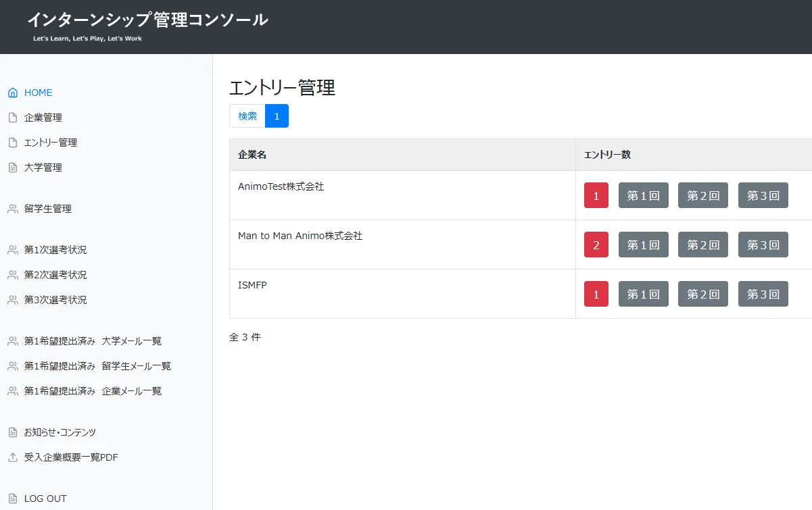Viewport: 812px width, 510px height.
Task: Click the home icon beside HOME
Action: coord(12,93)
